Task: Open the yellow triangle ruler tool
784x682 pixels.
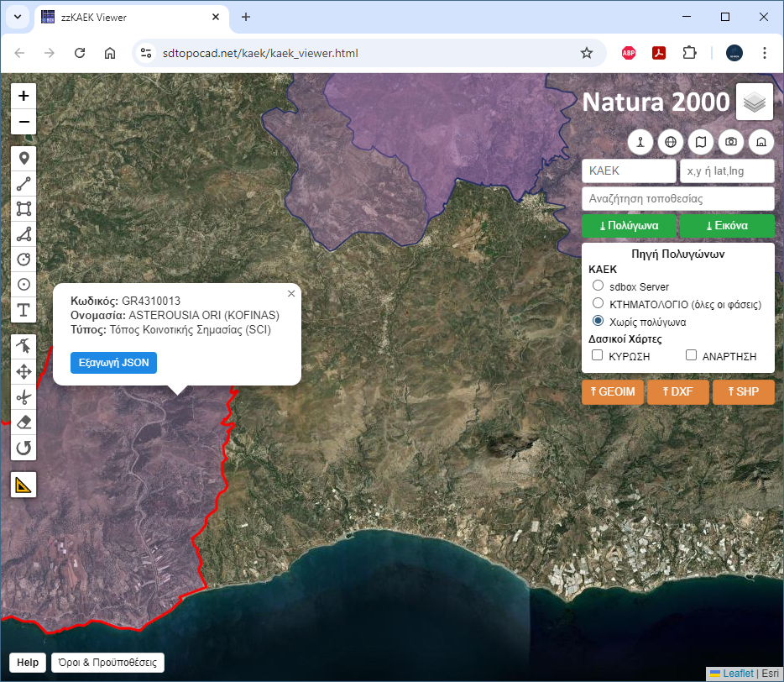Action: (x=24, y=485)
